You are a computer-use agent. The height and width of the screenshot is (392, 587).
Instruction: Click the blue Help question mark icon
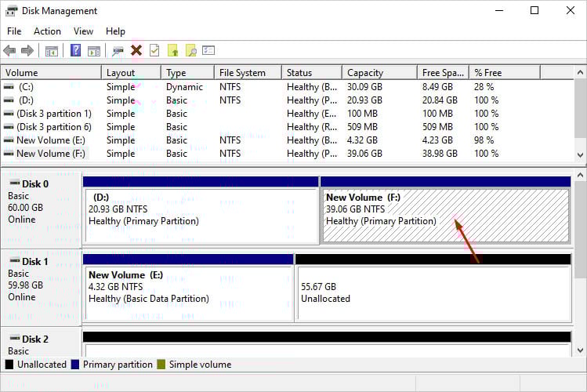click(76, 51)
